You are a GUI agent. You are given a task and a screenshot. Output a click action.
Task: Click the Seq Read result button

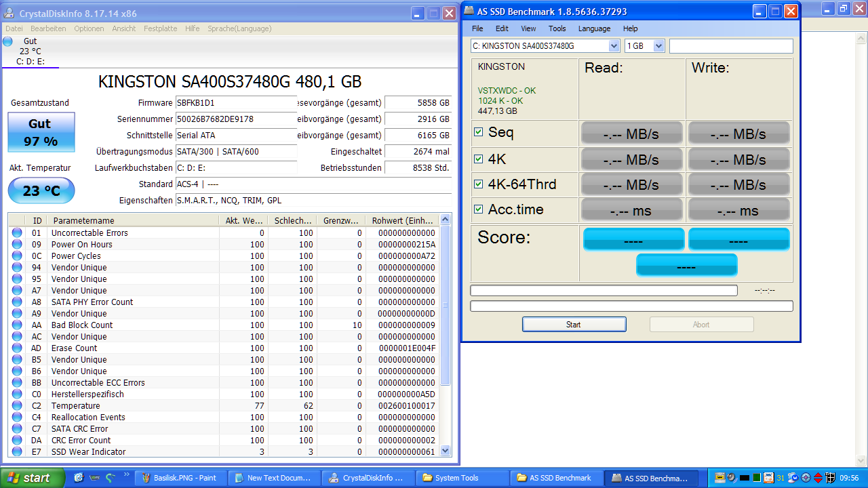coord(632,134)
